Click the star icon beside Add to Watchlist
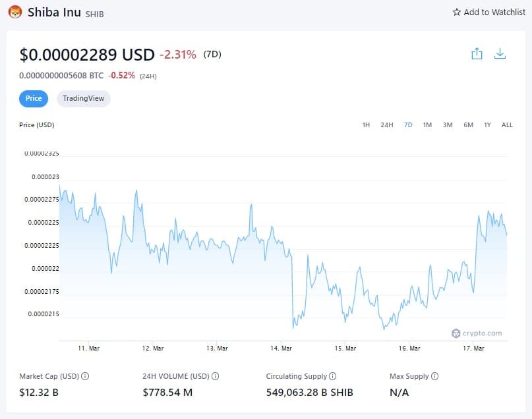532x419 pixels. (457, 13)
